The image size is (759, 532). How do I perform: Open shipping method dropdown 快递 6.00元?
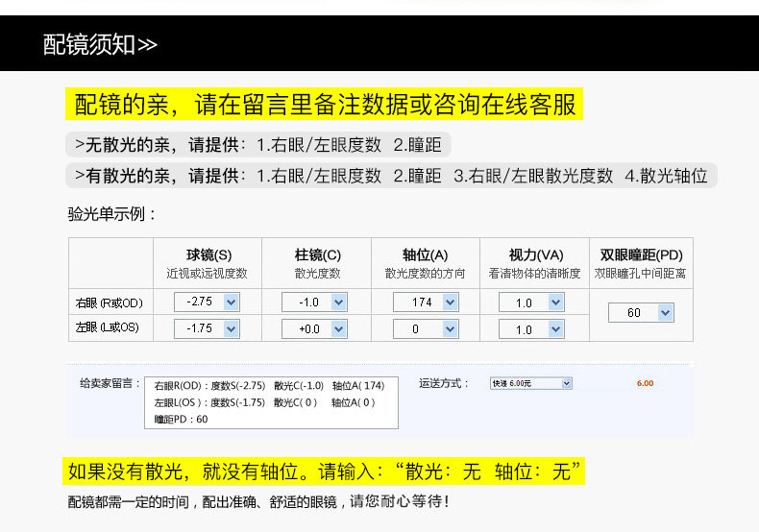click(x=531, y=383)
